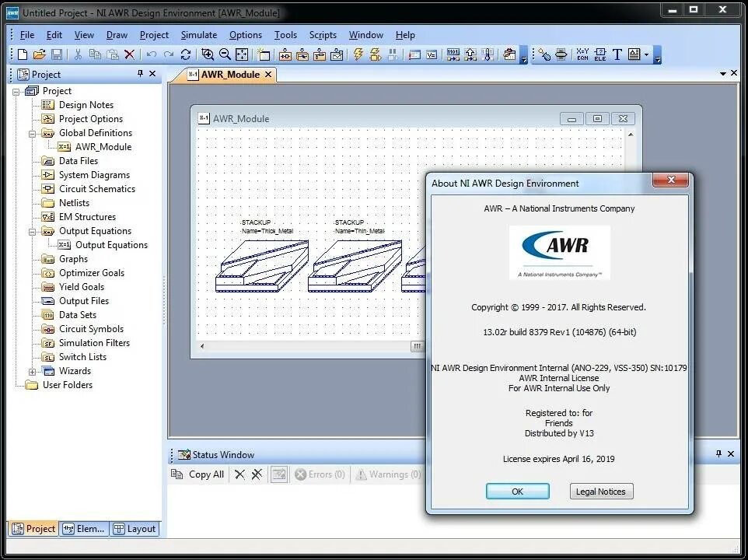748x560 pixels.
Task: Open the dropdown arrow beside the text box tool
Action: click(646, 54)
